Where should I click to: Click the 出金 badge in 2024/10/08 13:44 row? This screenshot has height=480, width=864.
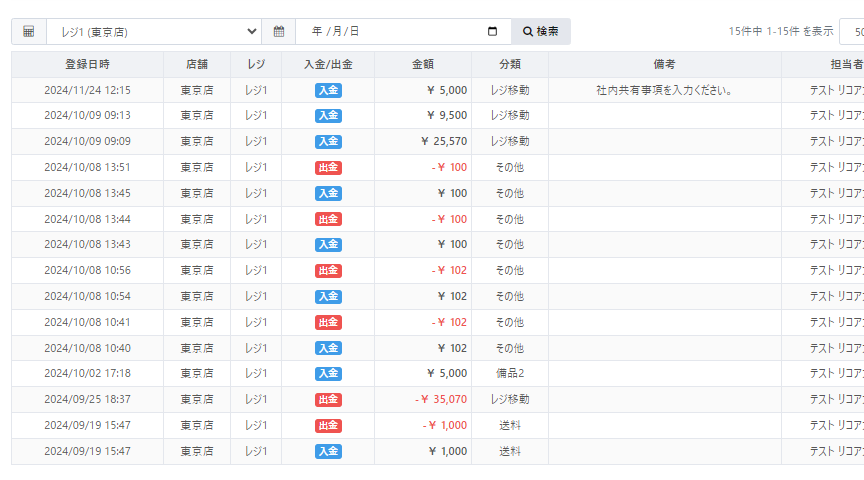(x=328, y=219)
